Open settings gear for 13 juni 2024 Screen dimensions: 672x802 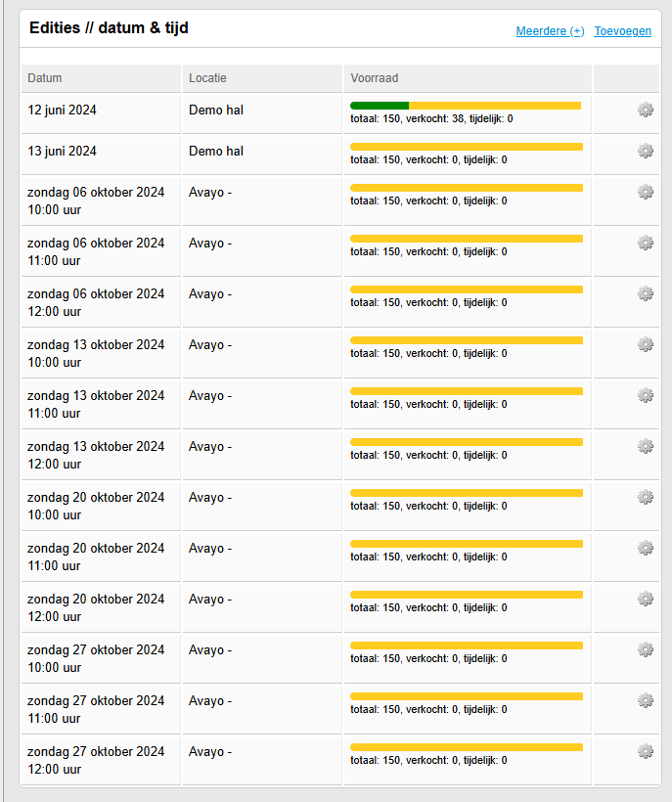(646, 151)
